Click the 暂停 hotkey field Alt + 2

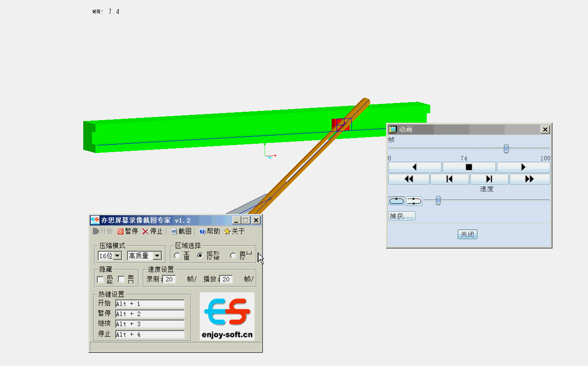(x=150, y=314)
